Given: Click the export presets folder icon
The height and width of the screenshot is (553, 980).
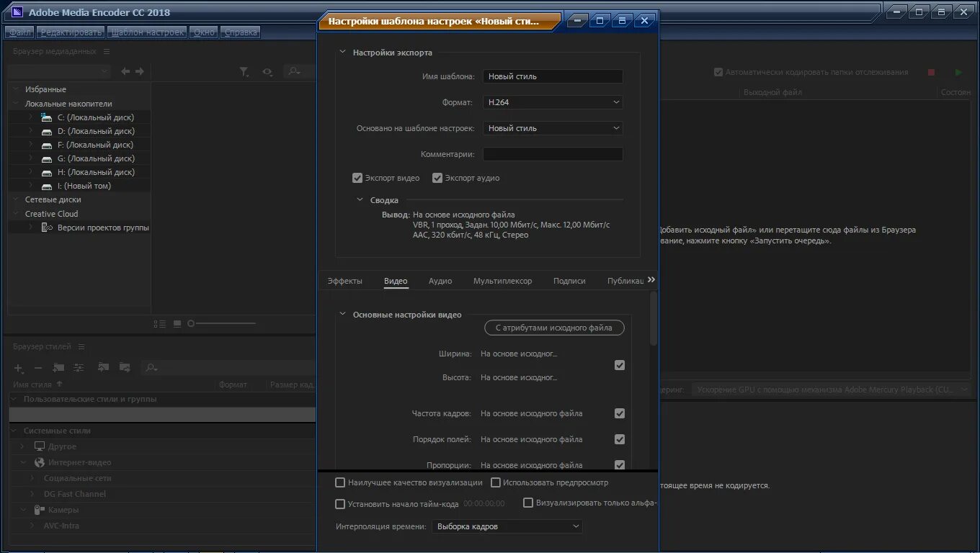Looking at the screenshot, I should click(125, 368).
